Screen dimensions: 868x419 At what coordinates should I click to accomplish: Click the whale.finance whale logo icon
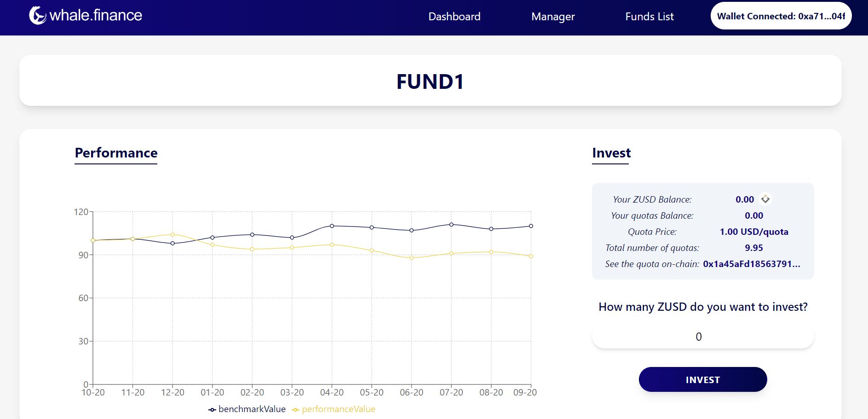[38, 15]
